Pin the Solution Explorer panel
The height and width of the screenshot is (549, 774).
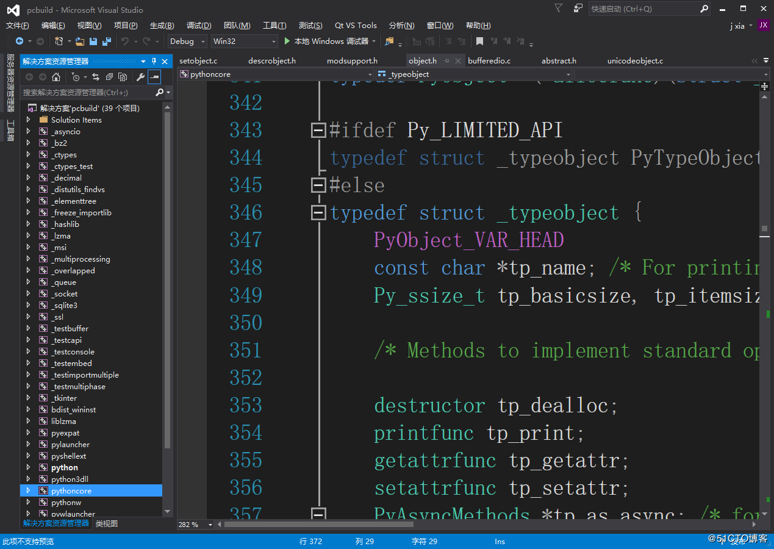coord(154,61)
